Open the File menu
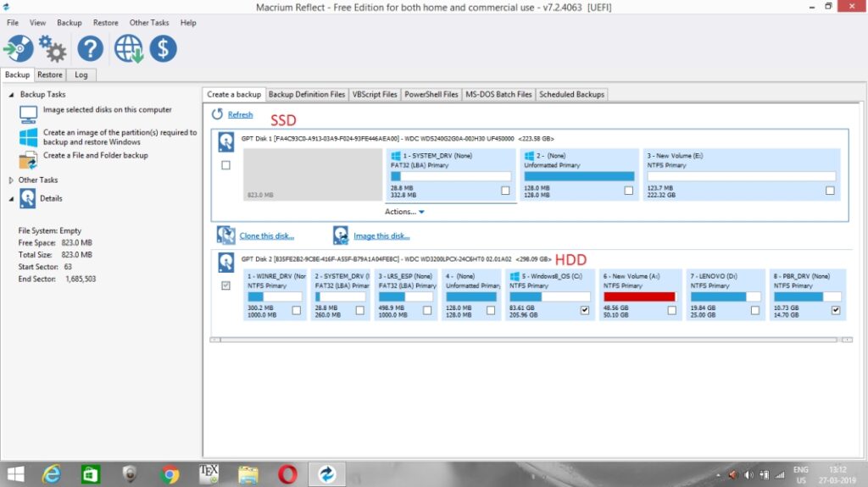Screen dimensions: 868x487 point(13,23)
